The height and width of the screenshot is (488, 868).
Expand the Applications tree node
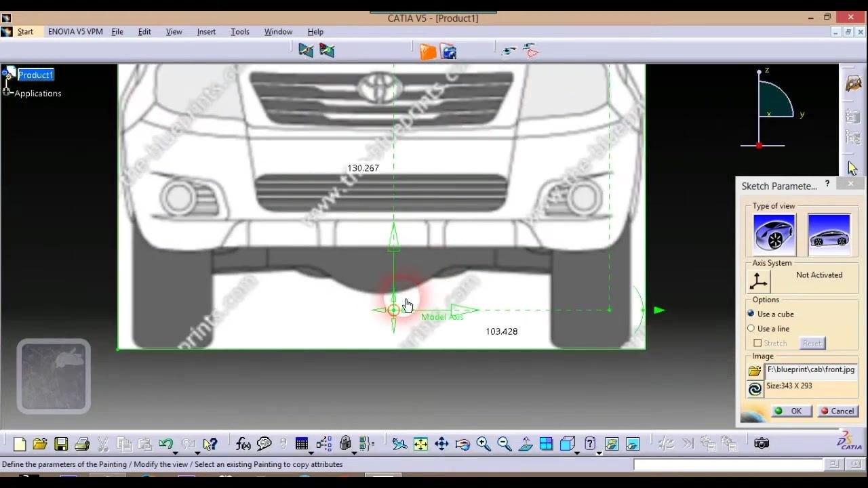click(x=7, y=91)
